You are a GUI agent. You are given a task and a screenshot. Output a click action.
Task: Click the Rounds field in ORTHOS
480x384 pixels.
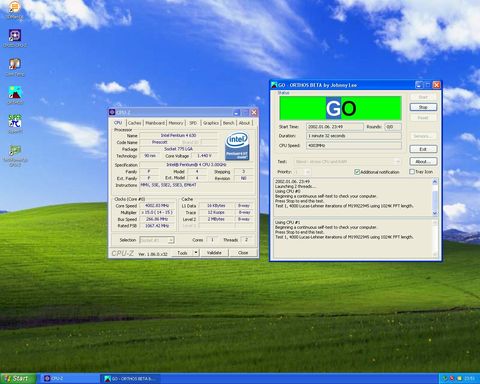[393, 127]
